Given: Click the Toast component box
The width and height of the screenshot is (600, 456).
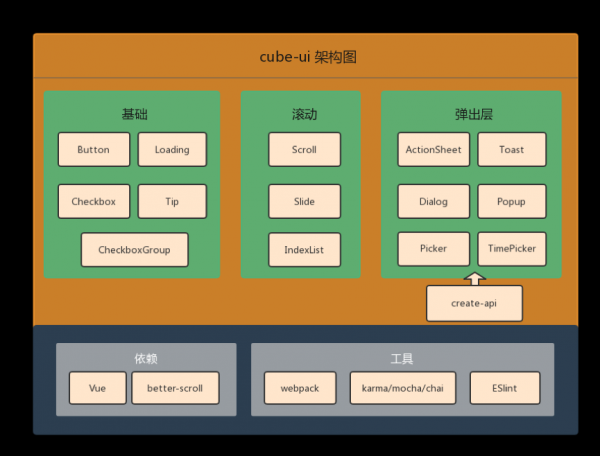Looking at the screenshot, I should [x=512, y=150].
